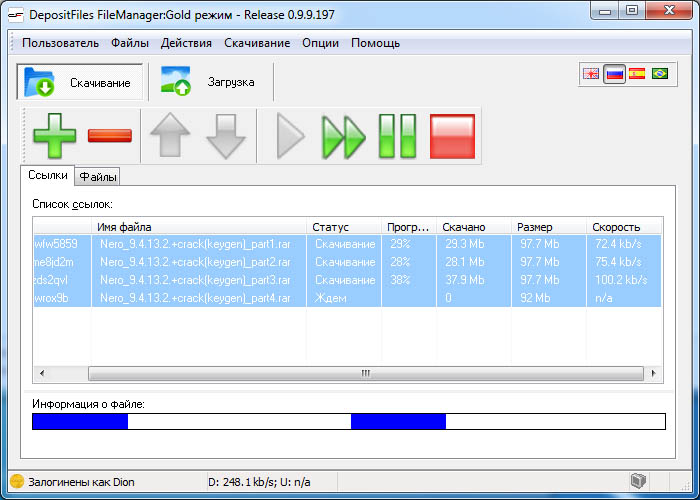
Task: Click the Загрузка upload mode button
Action: (x=210, y=82)
